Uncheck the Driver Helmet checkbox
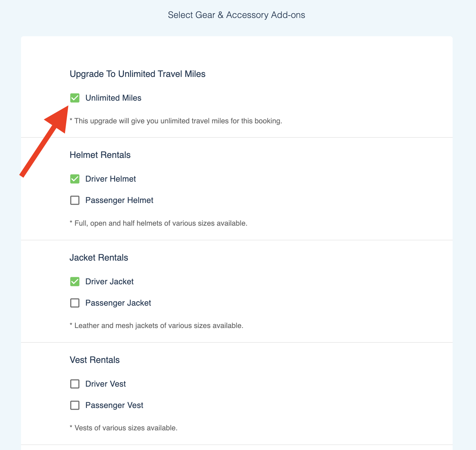This screenshot has height=450, width=476. tap(75, 179)
